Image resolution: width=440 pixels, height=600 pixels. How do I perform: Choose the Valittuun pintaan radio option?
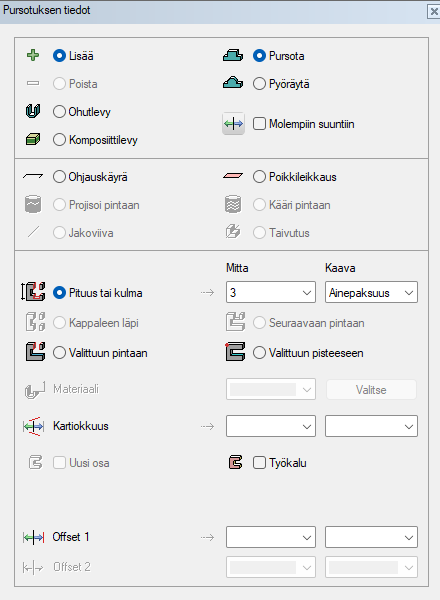click(59, 352)
